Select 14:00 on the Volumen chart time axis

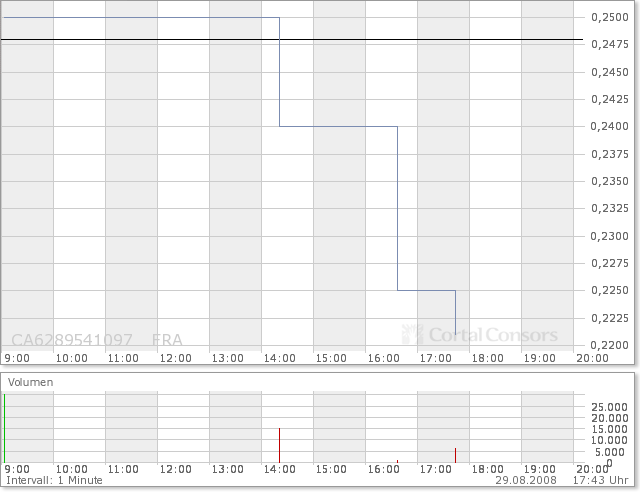click(280, 470)
